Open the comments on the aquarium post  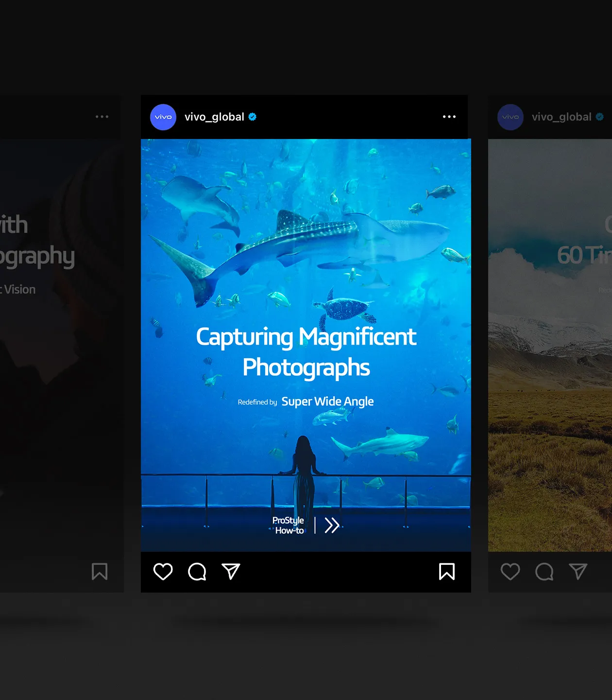click(x=197, y=572)
